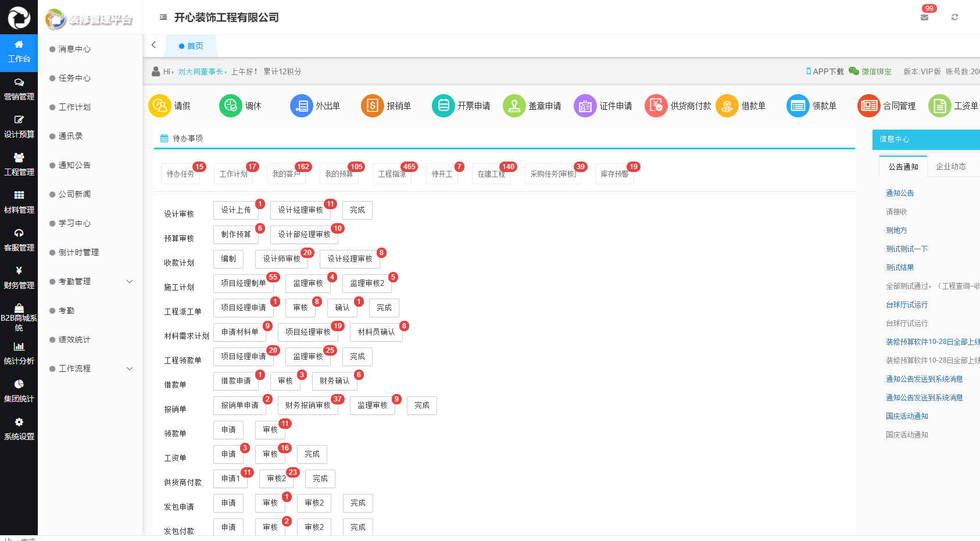Click the 国庆活动通知 announcement link
This screenshot has width=980, height=541.
(x=906, y=416)
